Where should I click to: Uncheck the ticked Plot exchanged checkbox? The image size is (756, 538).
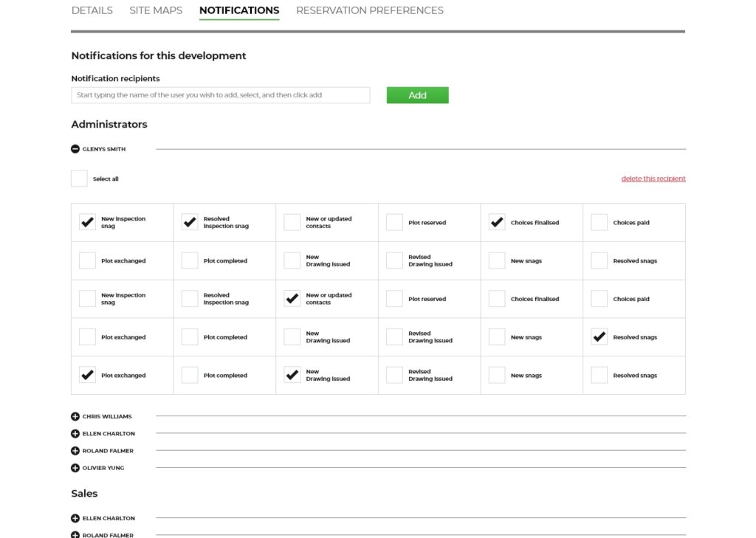pyautogui.click(x=87, y=375)
